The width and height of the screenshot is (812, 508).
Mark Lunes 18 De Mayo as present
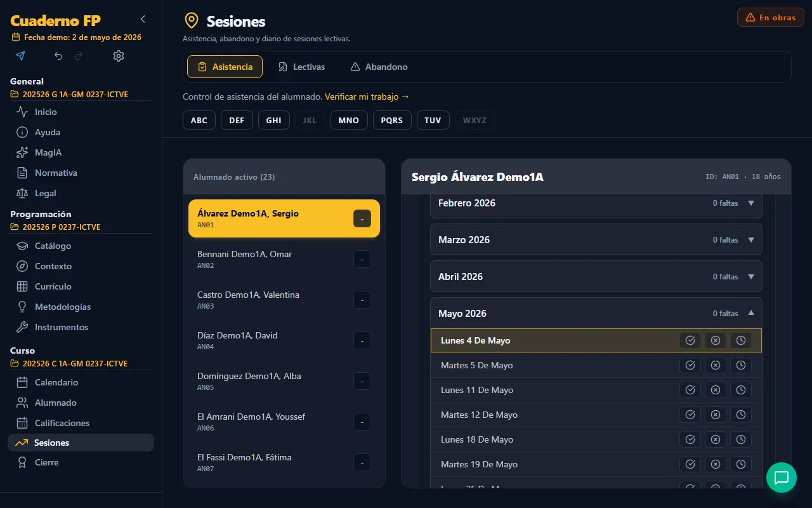point(690,439)
